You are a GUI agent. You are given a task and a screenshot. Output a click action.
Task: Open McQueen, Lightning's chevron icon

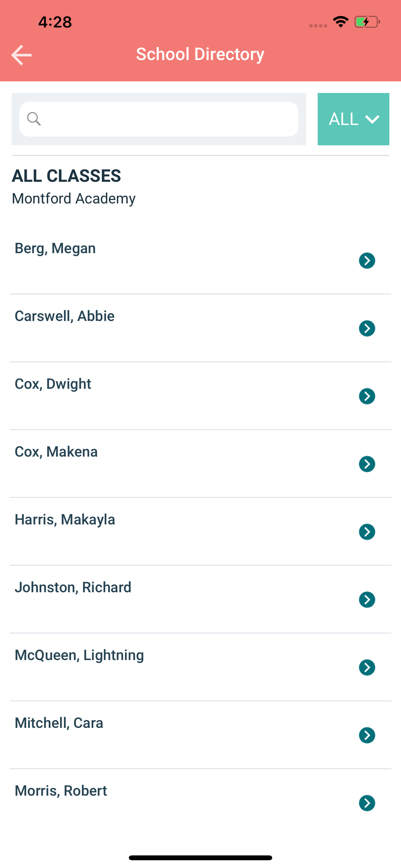pyautogui.click(x=367, y=667)
